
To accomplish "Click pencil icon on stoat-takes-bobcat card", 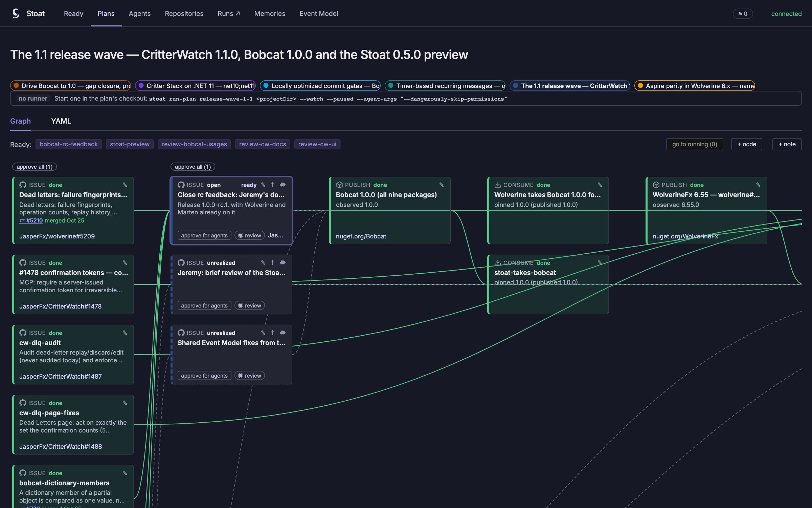I will [600, 263].
